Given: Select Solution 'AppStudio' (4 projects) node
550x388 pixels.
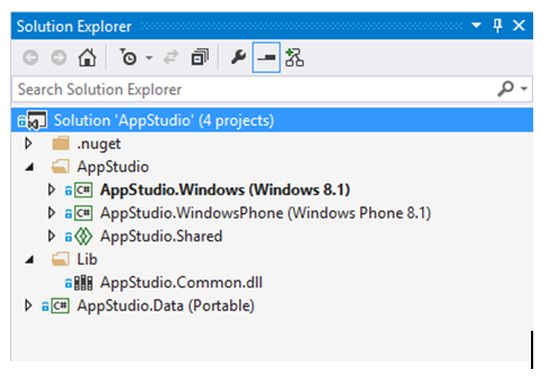Looking at the screenshot, I should pyautogui.click(x=272, y=120).
